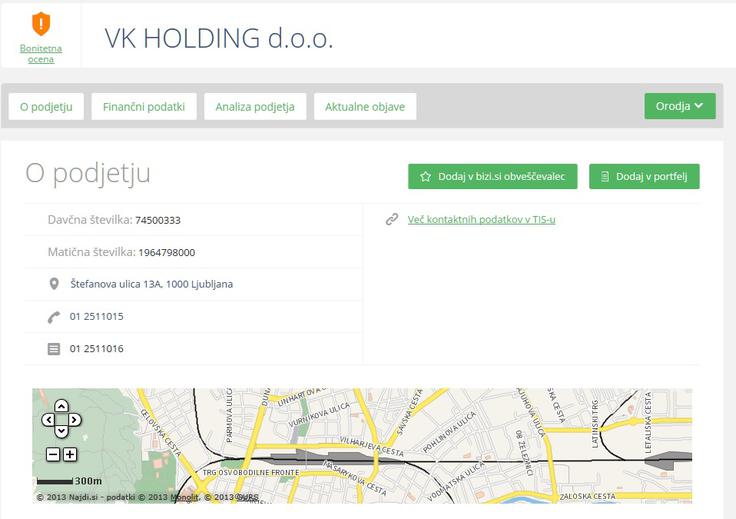Image resolution: width=736 pixels, height=519 pixels.
Task: Click VK HOLDING d.o.o. company title
Action: pyautogui.click(x=218, y=38)
